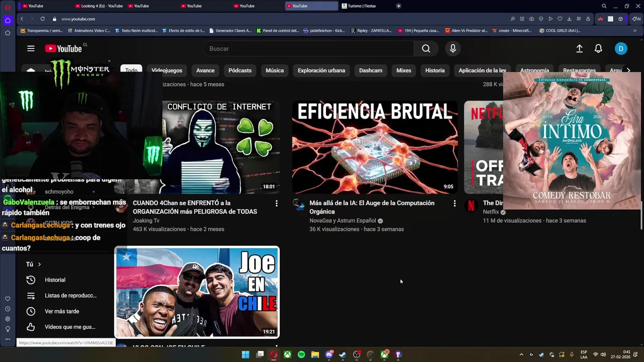
Task: Open the 'Joe en Chile' video thumbnail
Action: tap(197, 292)
